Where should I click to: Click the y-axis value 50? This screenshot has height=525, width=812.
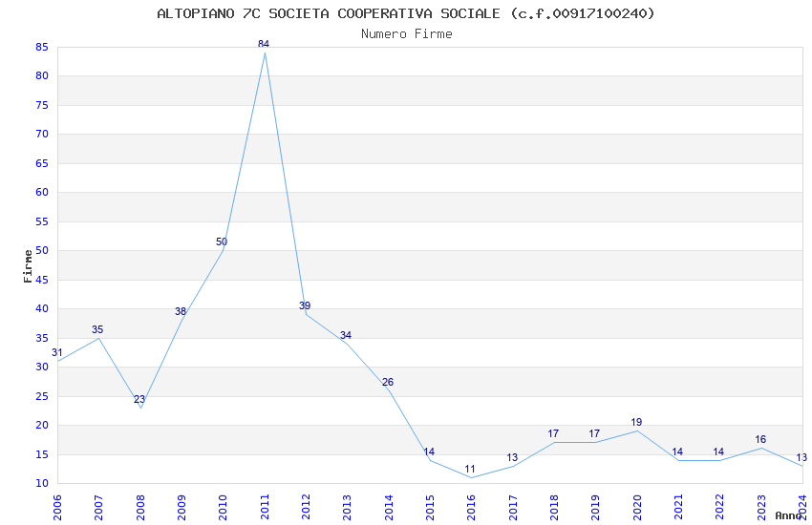coord(42,250)
